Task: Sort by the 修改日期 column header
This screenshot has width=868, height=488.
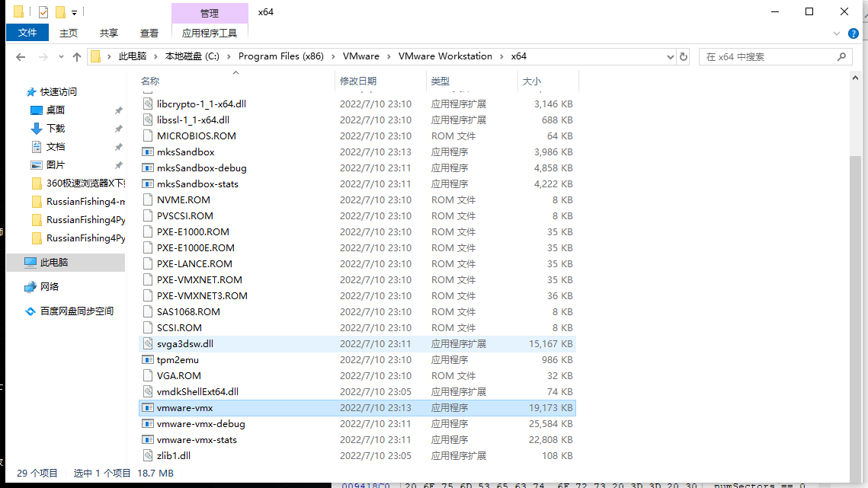Action: [x=358, y=81]
